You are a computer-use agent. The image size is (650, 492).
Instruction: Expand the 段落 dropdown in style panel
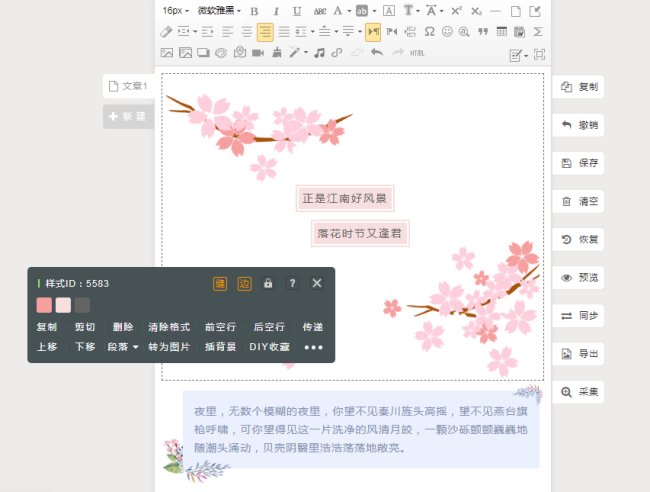[123, 347]
